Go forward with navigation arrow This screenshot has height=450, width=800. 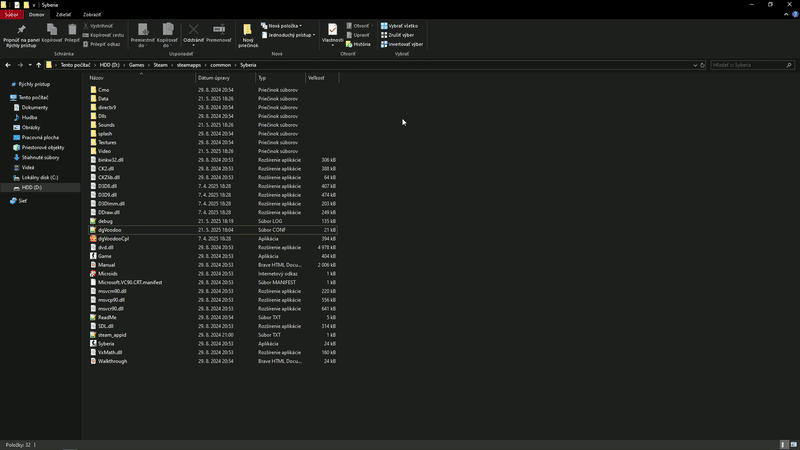[20, 65]
